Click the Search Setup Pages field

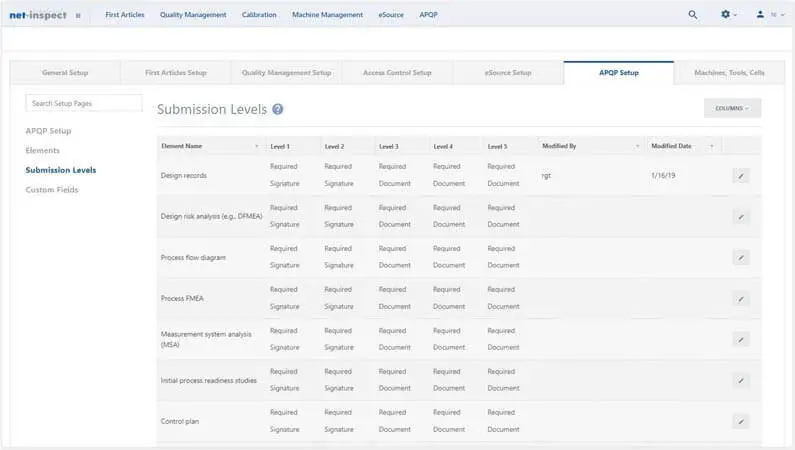[x=85, y=103]
